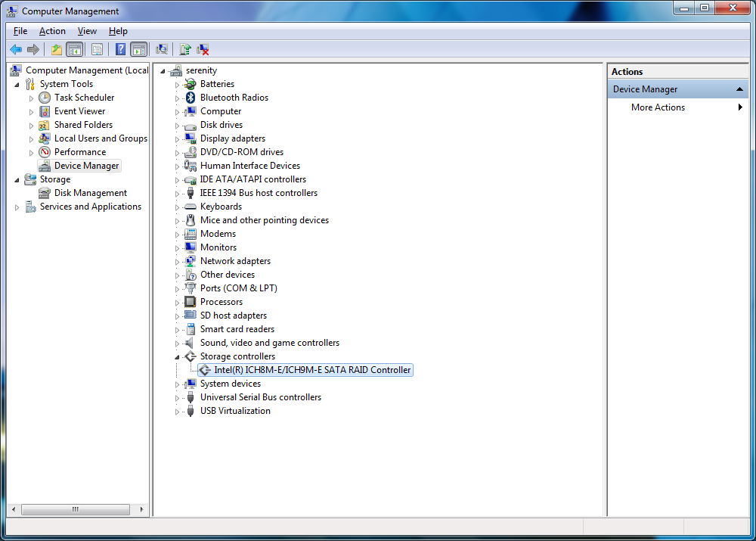
Task: Expand Local Users and Groups node
Action: [x=31, y=139]
